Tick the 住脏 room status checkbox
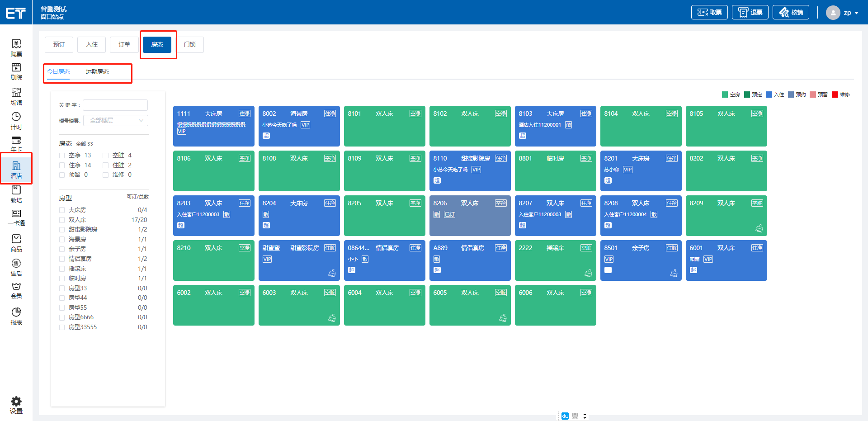Viewport: 868px width, 421px height. tap(106, 166)
